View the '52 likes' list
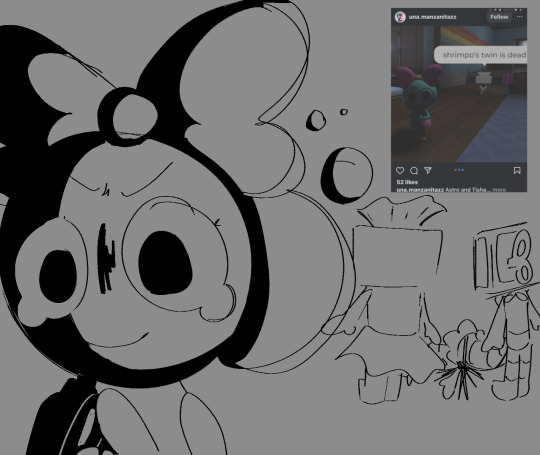Screen dimensions: 540x455 point(407,182)
